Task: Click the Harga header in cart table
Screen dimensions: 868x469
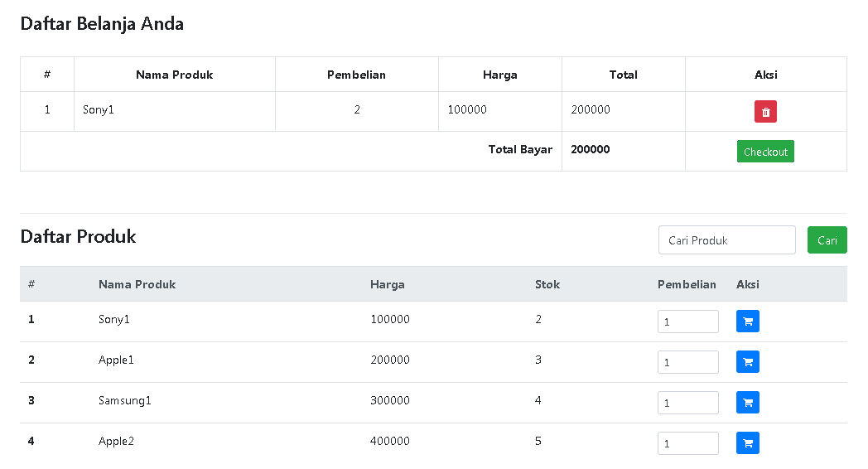Action: (x=500, y=75)
